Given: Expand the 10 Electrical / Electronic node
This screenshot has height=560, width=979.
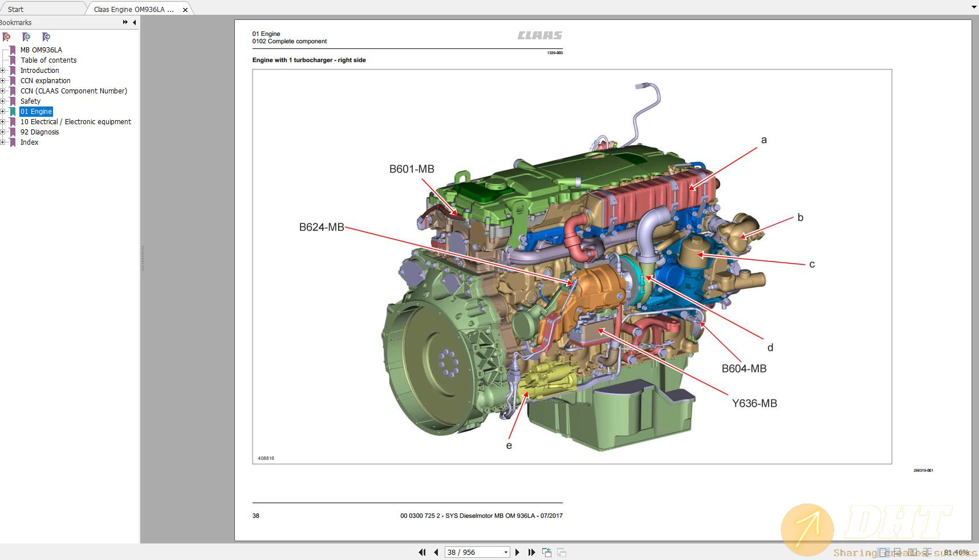Looking at the screenshot, I should point(2,122).
